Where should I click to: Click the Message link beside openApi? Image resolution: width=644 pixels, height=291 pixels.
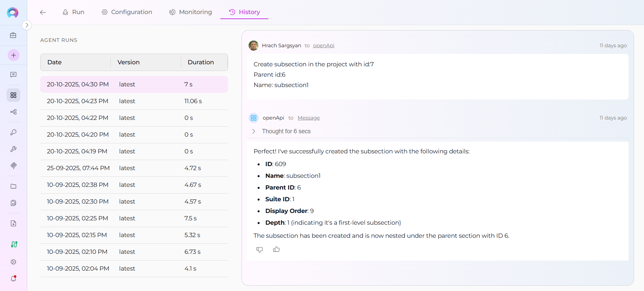click(x=309, y=118)
